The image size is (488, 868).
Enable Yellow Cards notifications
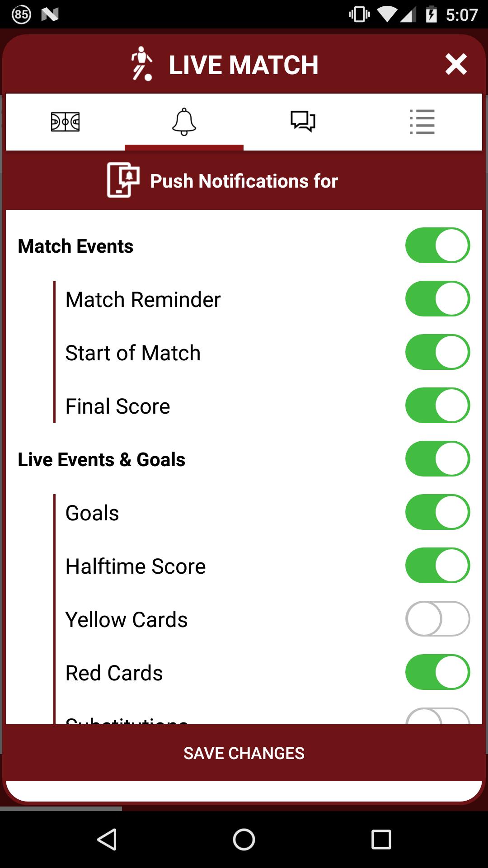click(x=437, y=618)
